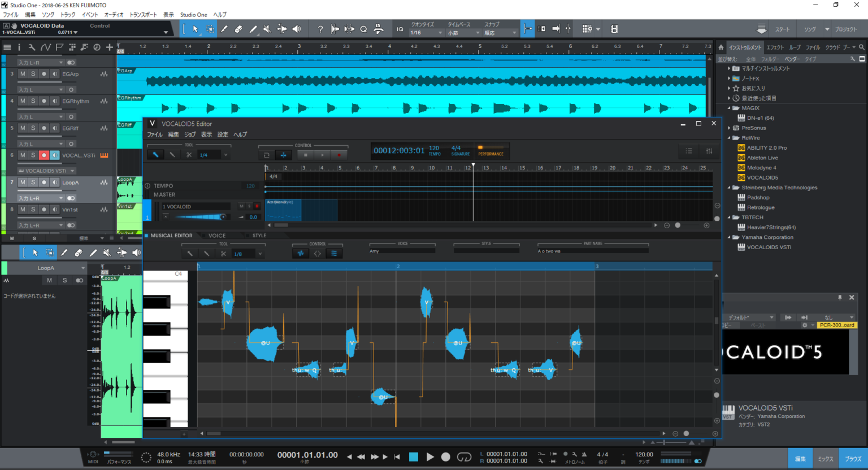Select the Eraser tool in the Studio One toolbar
The image size is (868, 470).
coord(238,28)
